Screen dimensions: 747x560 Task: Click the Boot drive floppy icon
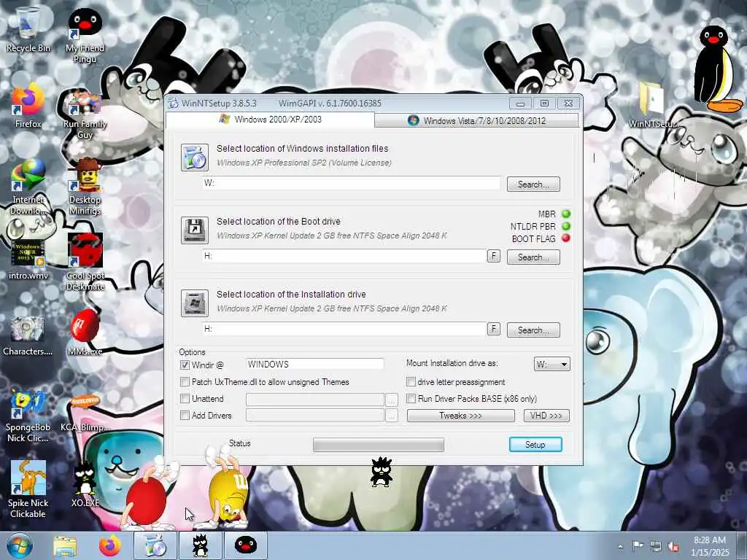click(x=194, y=230)
